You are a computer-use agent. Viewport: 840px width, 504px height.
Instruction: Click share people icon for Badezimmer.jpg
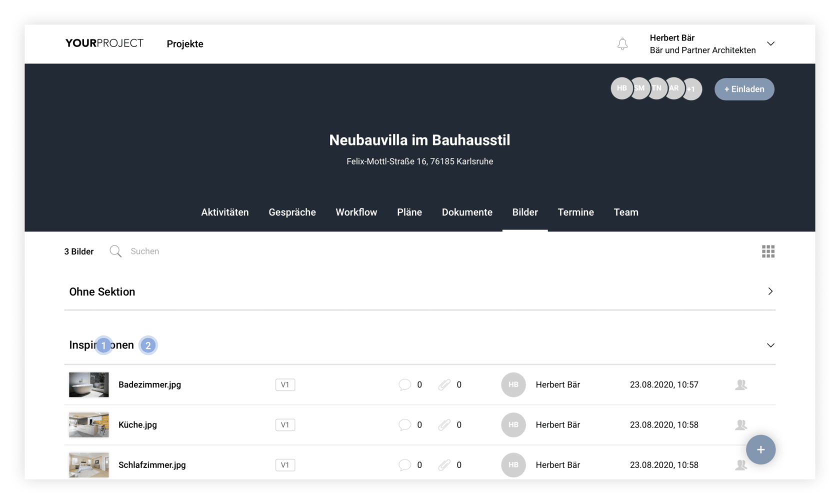(741, 384)
